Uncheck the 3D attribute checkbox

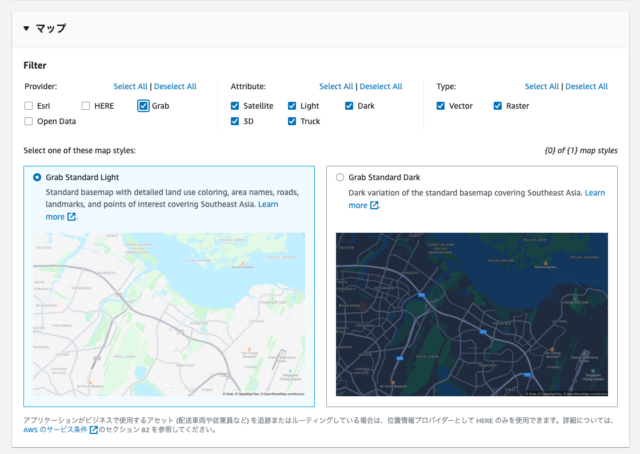point(235,121)
